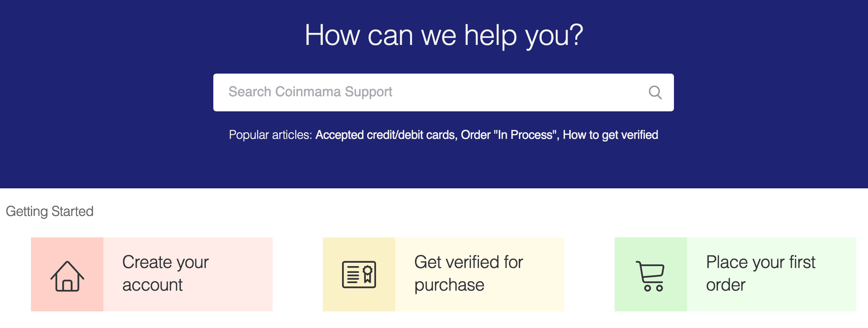
Task: Open the How to get verified article
Action: click(x=611, y=135)
